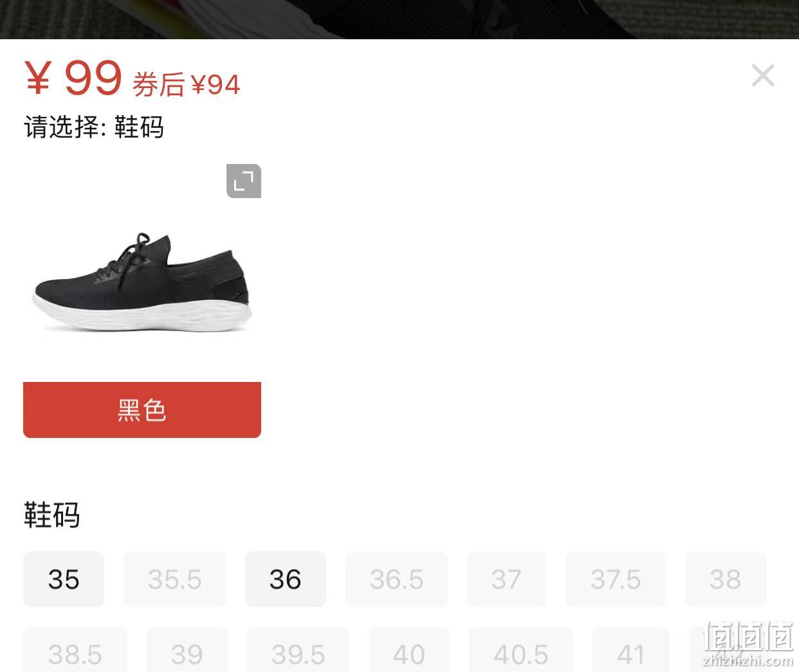Choose size 40.5 chip
799x672 pixels.
coord(521,649)
